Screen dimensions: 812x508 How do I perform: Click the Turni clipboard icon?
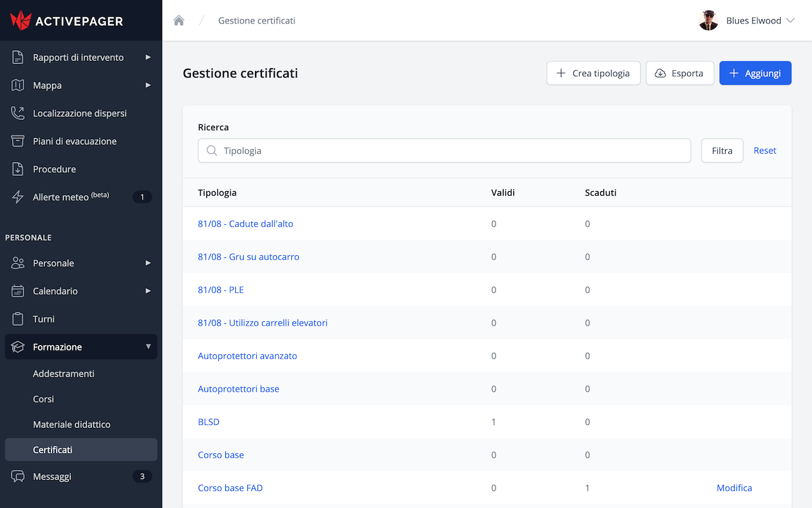pos(18,319)
